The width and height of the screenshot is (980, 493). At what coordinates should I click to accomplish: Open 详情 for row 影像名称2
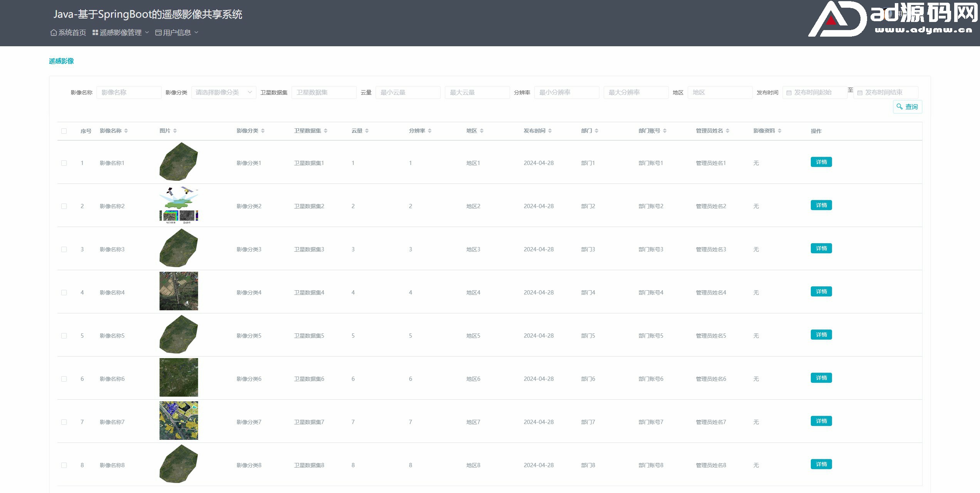coord(821,205)
